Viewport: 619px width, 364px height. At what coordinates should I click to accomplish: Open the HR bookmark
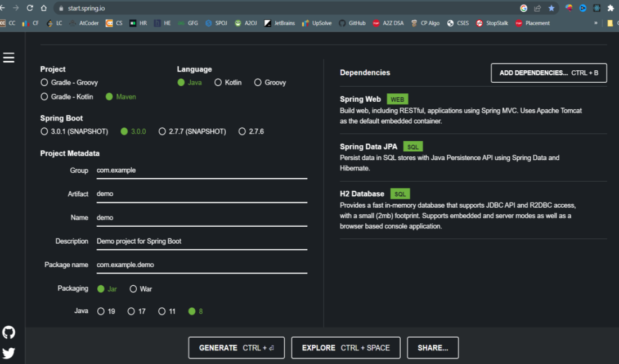point(138,23)
